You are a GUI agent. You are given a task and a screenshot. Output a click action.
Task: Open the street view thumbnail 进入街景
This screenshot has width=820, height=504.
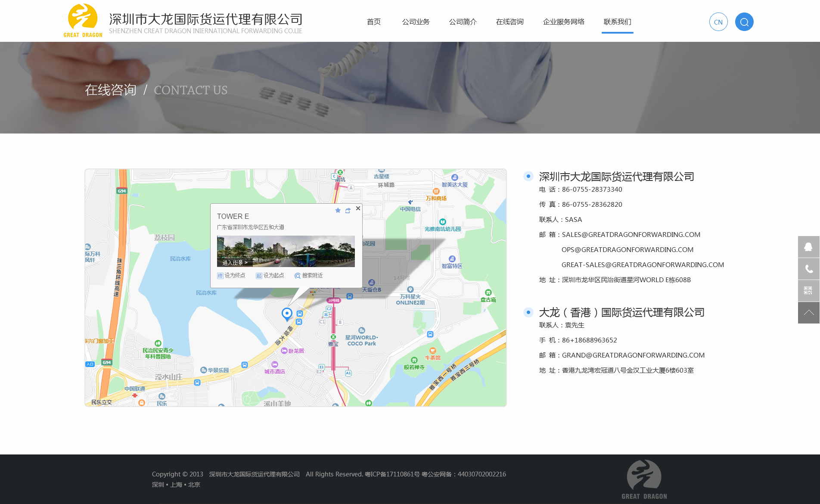[x=286, y=251]
